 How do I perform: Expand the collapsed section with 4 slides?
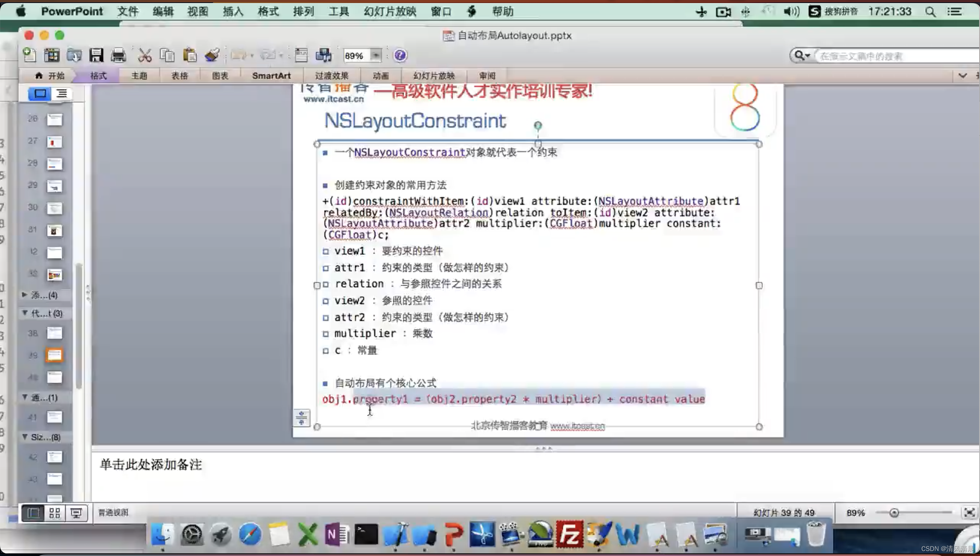pyautogui.click(x=25, y=295)
